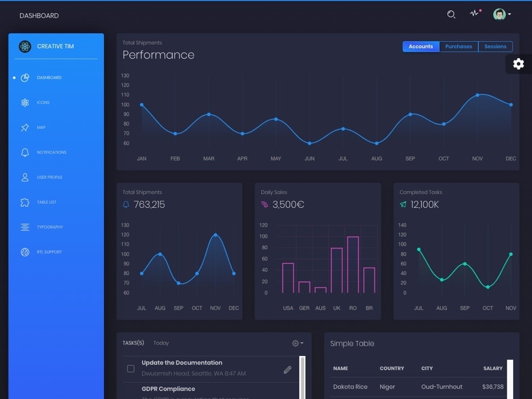Open Icons page via atom icon
The width and height of the screenshot is (532, 399).
[25, 103]
